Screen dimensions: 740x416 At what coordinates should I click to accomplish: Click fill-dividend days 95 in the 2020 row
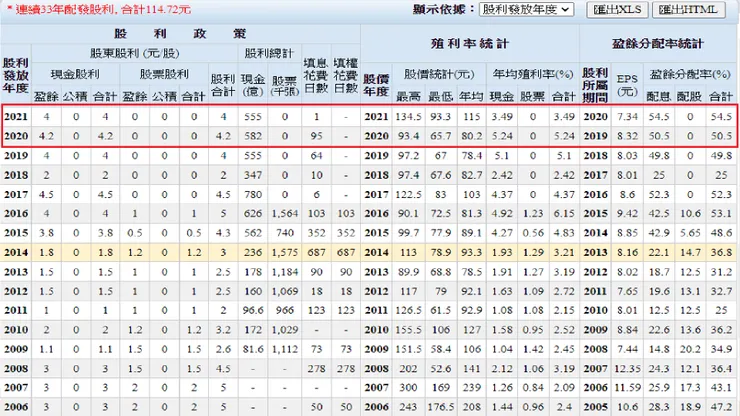[316, 136]
